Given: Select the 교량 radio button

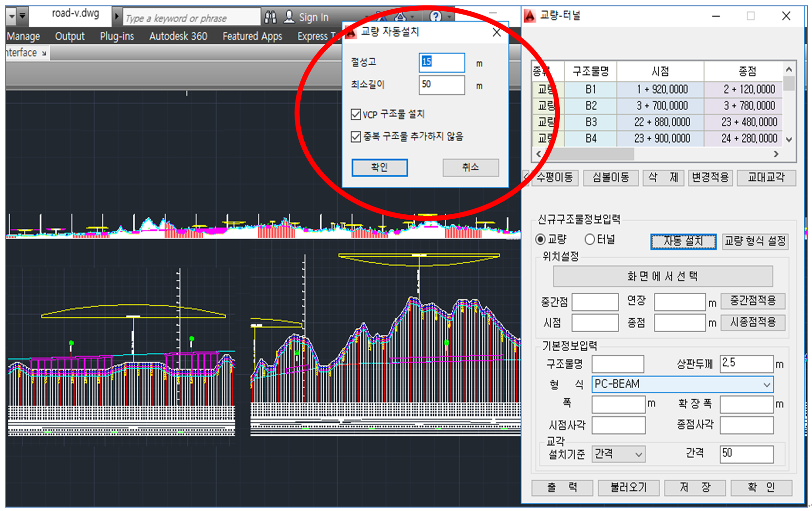Looking at the screenshot, I should pos(540,239).
